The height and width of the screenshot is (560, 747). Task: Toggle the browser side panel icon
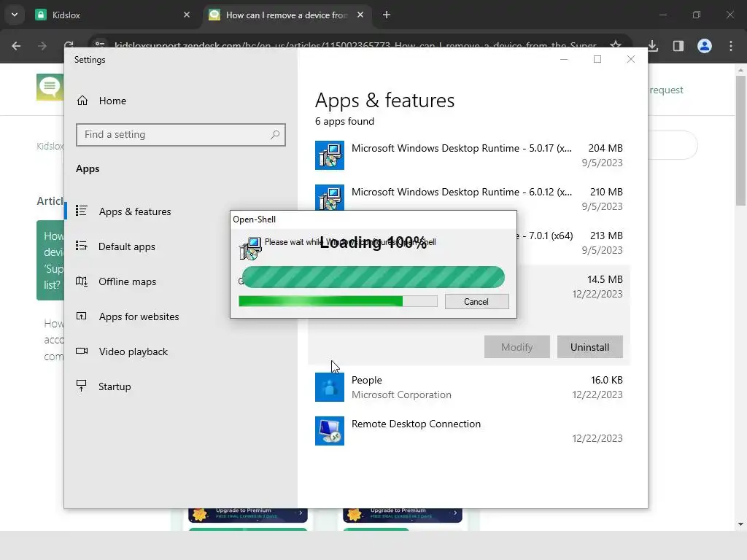coord(678,46)
